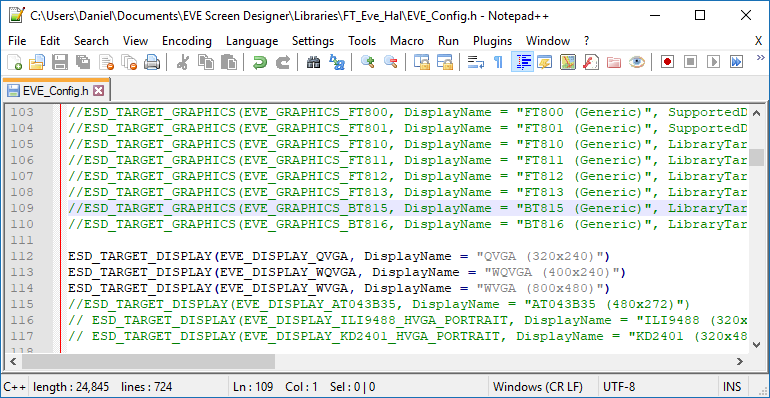Open the Document Map icon

(x=568, y=62)
